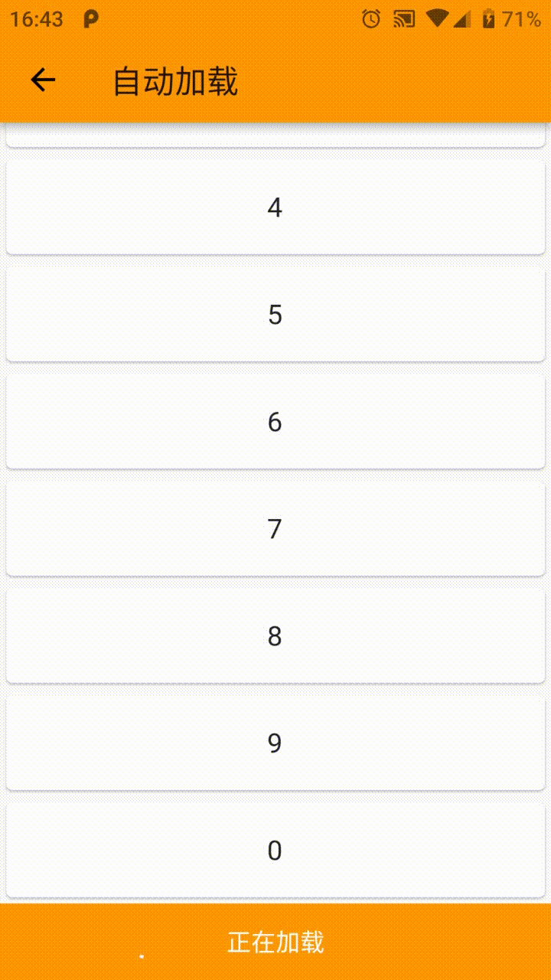The width and height of the screenshot is (551, 980).
Task: Tap the battery charging icon
Action: [x=488, y=19]
